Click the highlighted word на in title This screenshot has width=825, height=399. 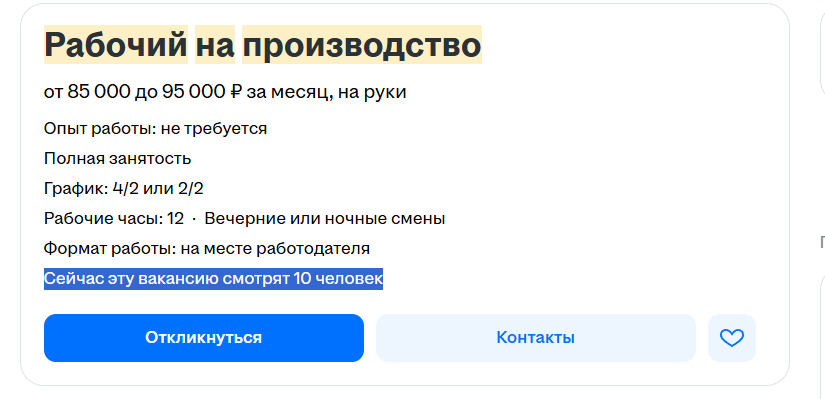pos(215,45)
